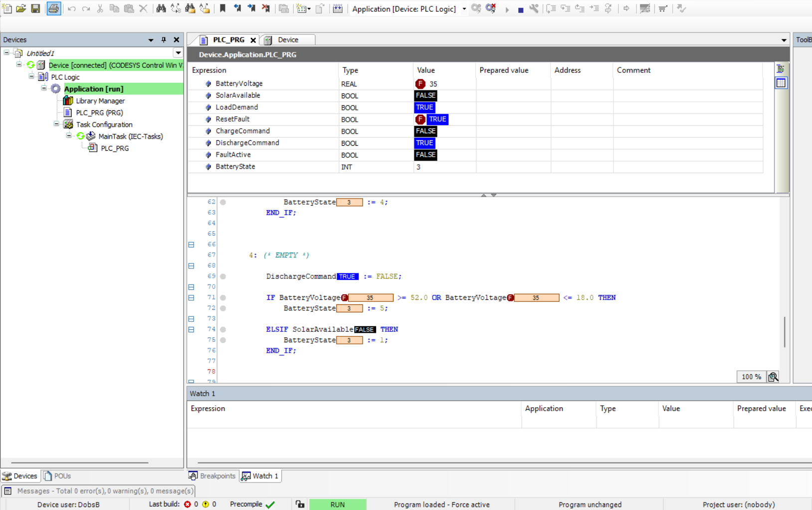Click the Step Over debug icon
812x510 pixels.
pos(551,8)
